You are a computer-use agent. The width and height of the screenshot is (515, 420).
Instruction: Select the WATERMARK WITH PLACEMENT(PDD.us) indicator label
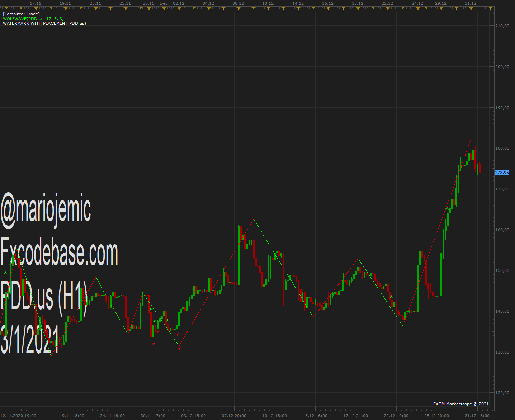44,23
